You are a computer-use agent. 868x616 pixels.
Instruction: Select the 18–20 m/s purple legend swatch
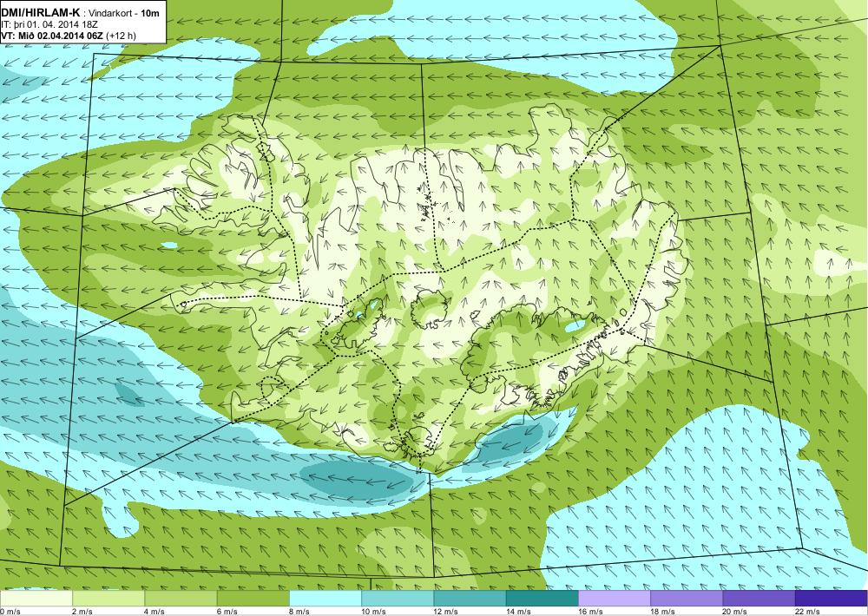(x=687, y=599)
